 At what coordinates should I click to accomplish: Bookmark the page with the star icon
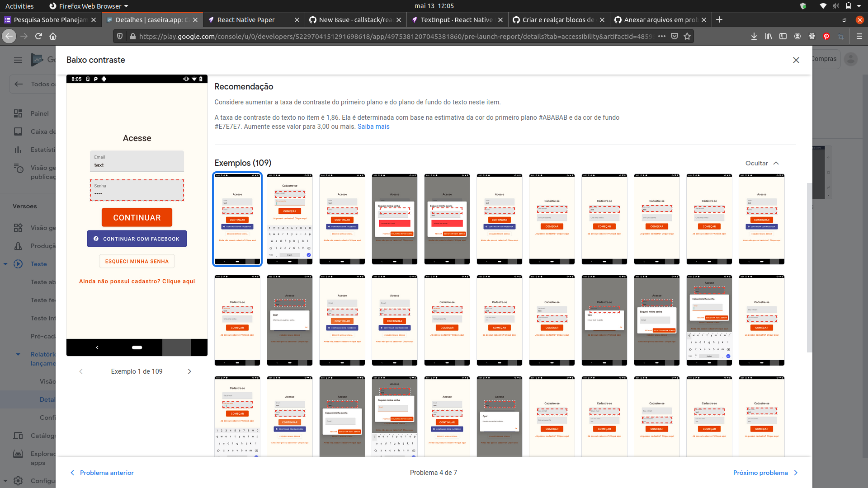[688, 36]
